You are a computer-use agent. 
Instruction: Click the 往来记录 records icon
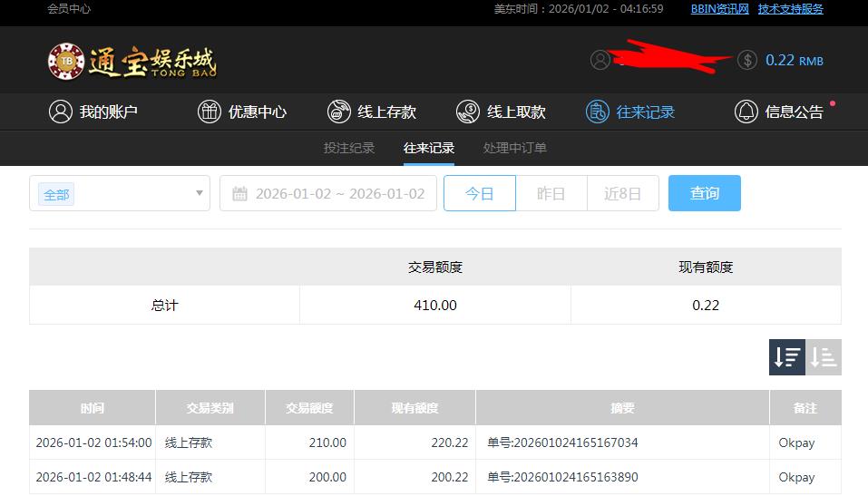click(598, 112)
